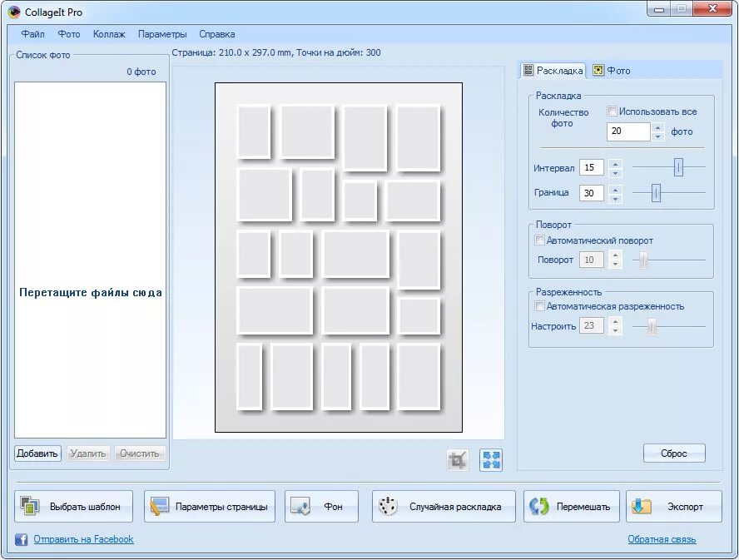Decrease Настроить value with the down arrow
The height and width of the screenshot is (560, 739).
coord(616,330)
